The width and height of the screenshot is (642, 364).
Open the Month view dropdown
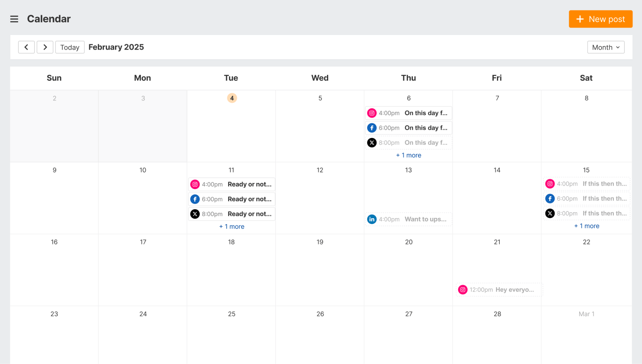pyautogui.click(x=606, y=47)
